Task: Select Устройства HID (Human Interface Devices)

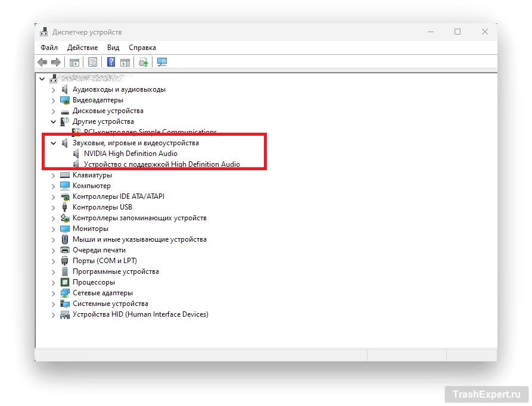Action: 140,314
